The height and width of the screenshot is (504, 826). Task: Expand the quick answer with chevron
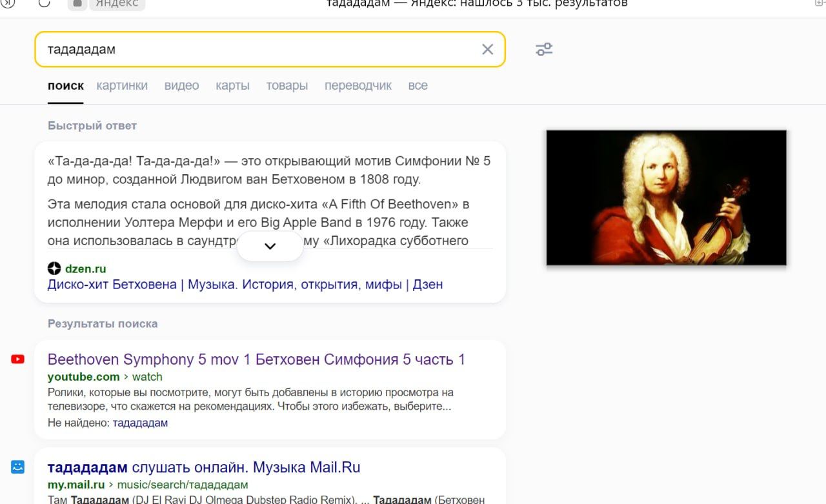point(270,246)
